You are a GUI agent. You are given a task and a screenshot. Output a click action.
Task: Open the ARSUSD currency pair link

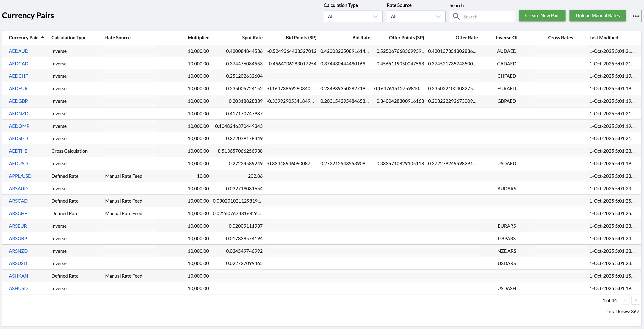(x=18, y=264)
